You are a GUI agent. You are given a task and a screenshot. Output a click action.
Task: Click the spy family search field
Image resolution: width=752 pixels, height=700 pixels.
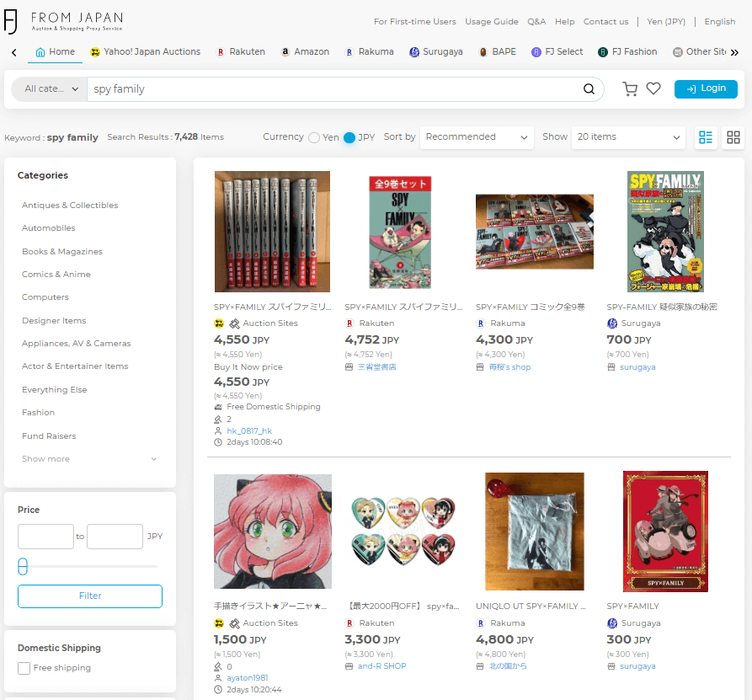(x=333, y=89)
